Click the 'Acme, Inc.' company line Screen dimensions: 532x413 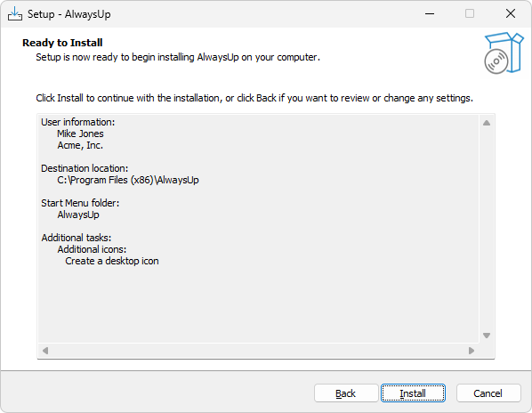[80, 145]
